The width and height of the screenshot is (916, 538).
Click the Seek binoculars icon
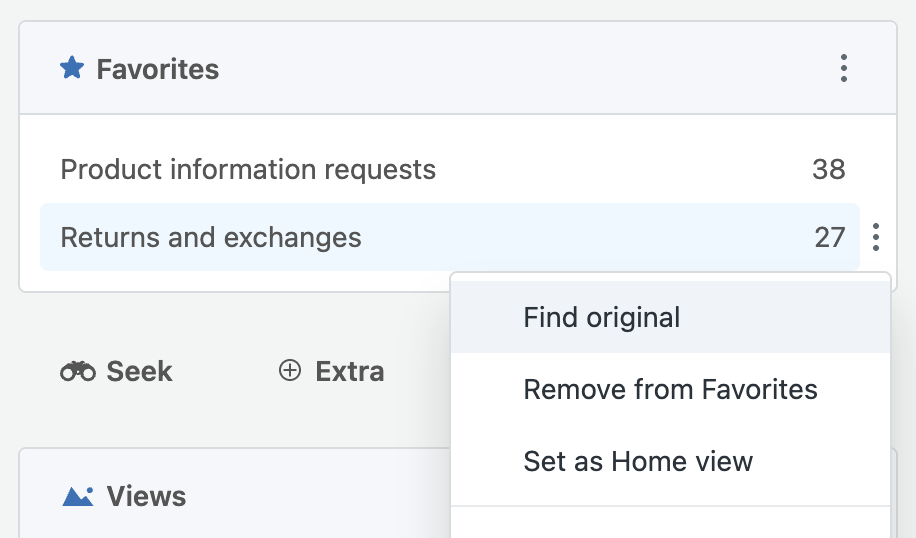coord(78,371)
